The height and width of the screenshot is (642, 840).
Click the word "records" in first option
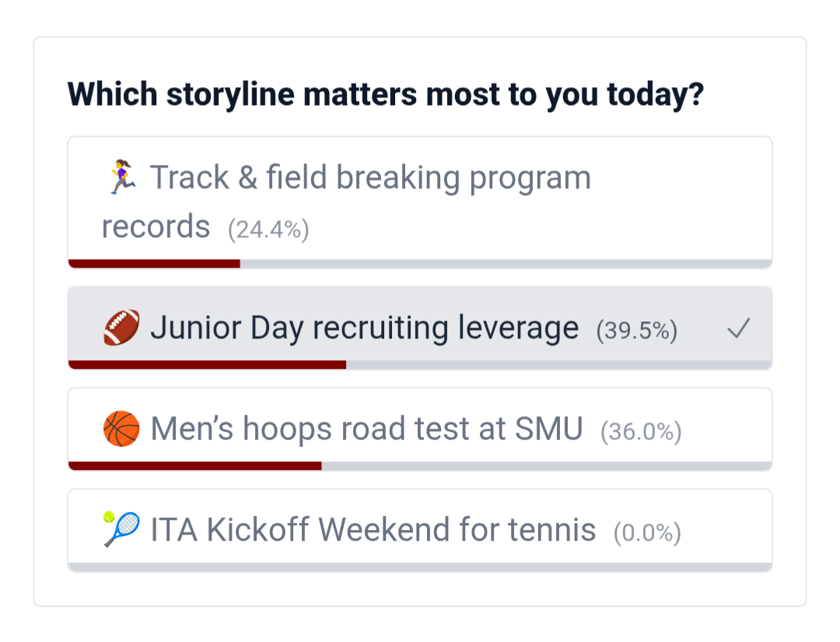point(156,227)
